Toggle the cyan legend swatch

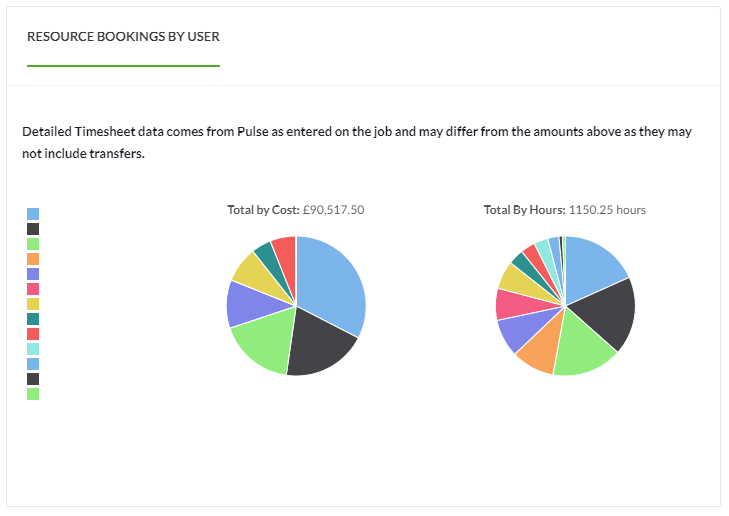click(x=33, y=349)
